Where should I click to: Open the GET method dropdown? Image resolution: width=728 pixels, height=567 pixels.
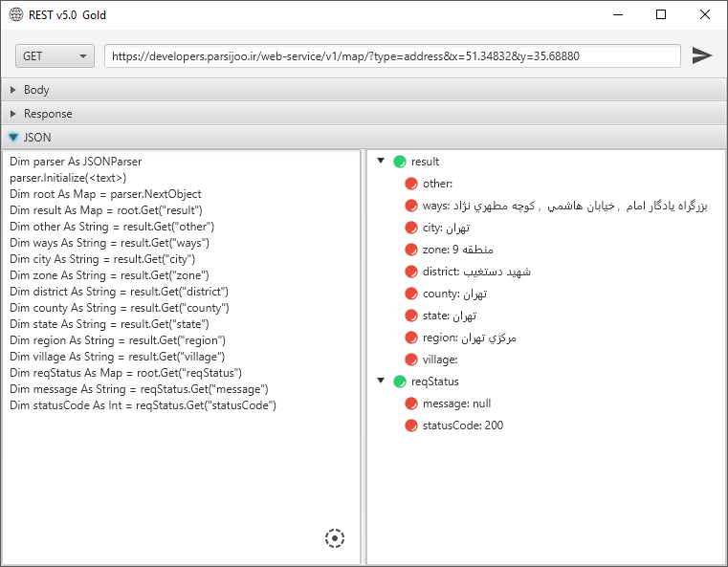coord(55,56)
